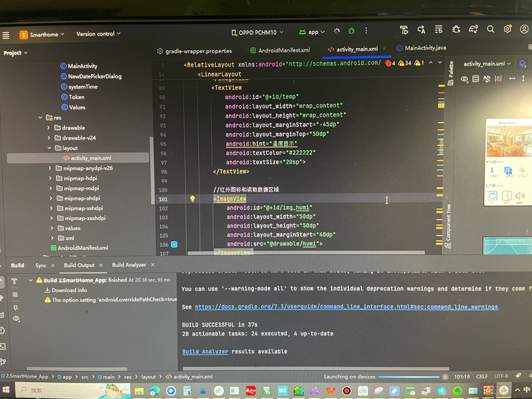Expand the drawable folder
This screenshot has width=532, height=399.
point(49,128)
